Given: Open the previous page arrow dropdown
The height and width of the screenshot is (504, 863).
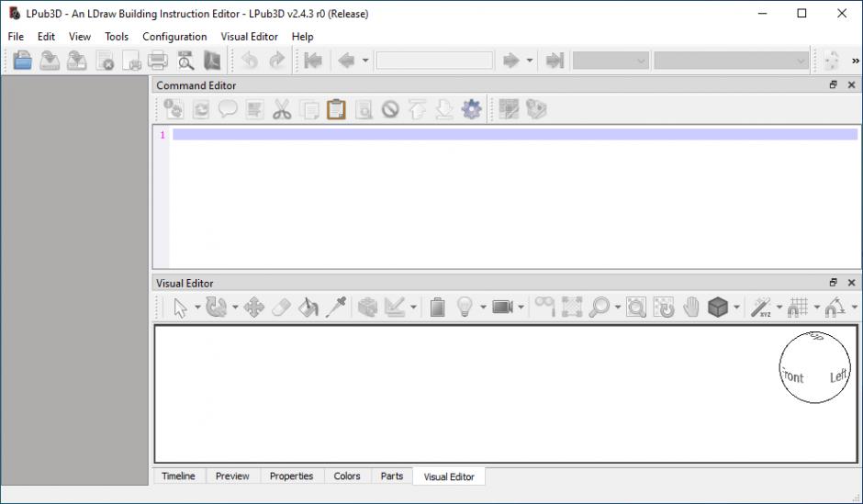Looking at the screenshot, I should (x=364, y=60).
